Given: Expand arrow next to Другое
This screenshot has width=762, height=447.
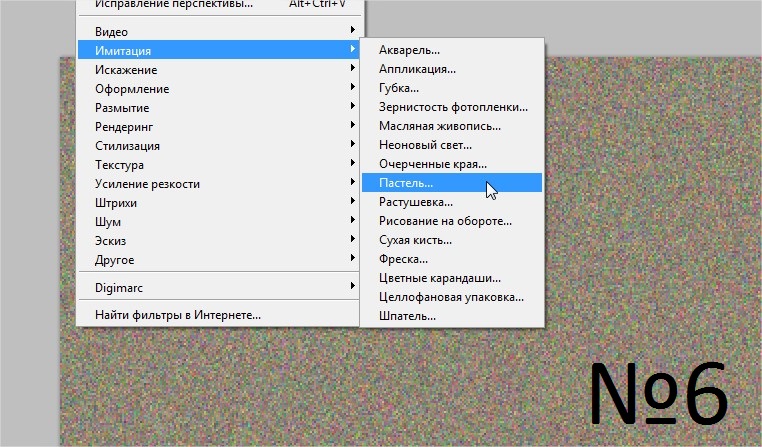Looking at the screenshot, I should [352, 258].
